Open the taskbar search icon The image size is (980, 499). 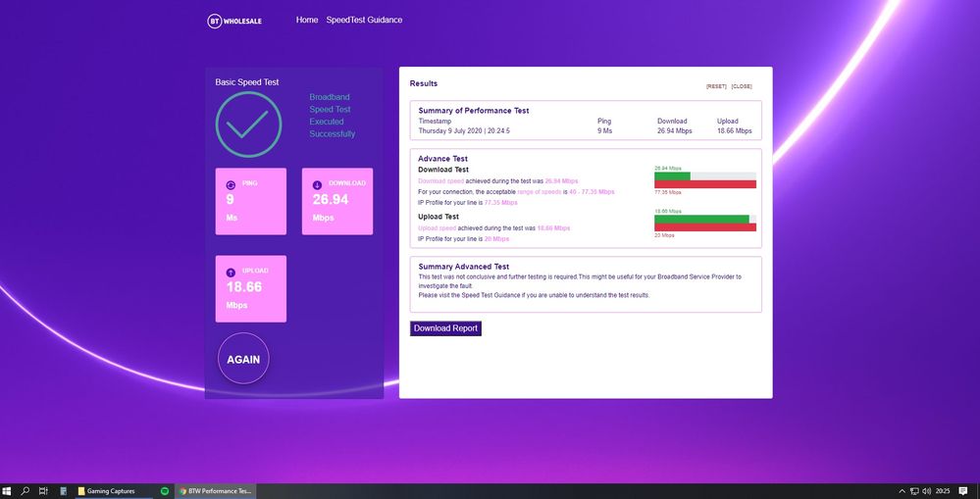click(x=26, y=490)
